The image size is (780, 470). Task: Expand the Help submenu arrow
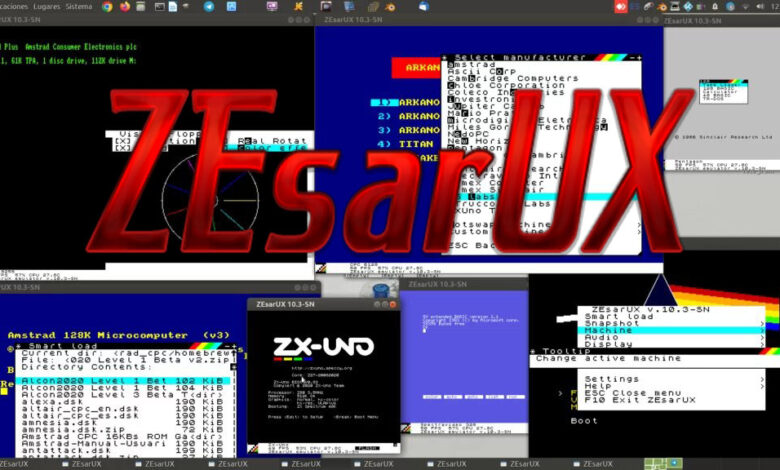point(761,386)
